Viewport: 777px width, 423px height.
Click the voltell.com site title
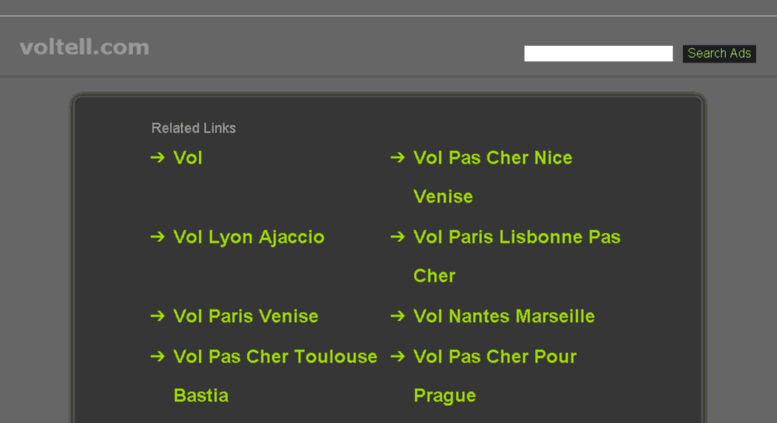tap(84, 47)
